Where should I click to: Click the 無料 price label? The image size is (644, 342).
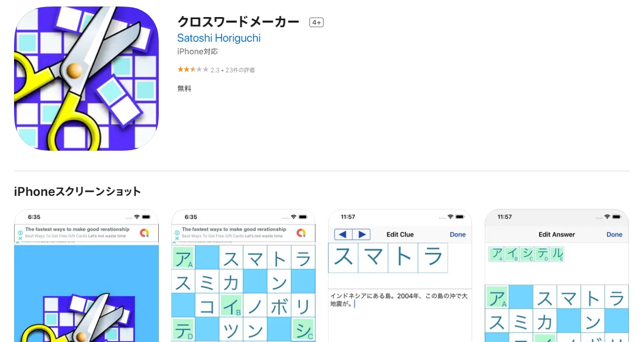pos(184,88)
